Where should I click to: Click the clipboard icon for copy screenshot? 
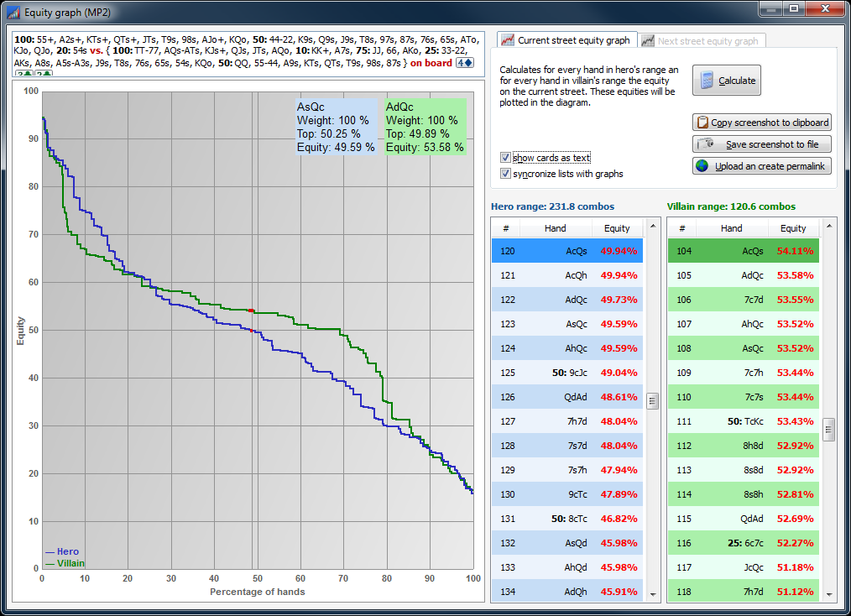(702, 123)
